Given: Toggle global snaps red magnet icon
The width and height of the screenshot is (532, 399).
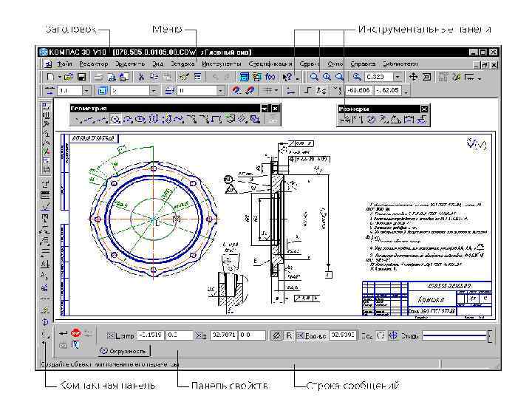Looking at the screenshot, I should (236, 91).
